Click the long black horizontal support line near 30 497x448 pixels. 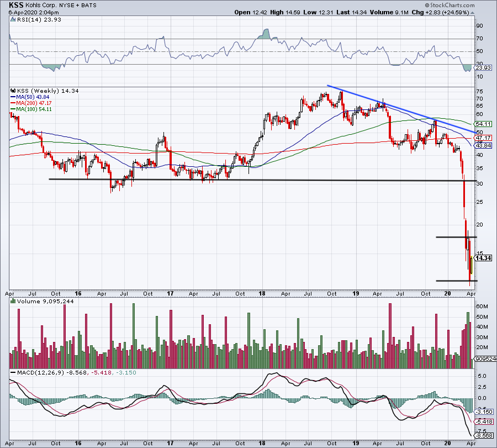pyautogui.click(x=263, y=180)
